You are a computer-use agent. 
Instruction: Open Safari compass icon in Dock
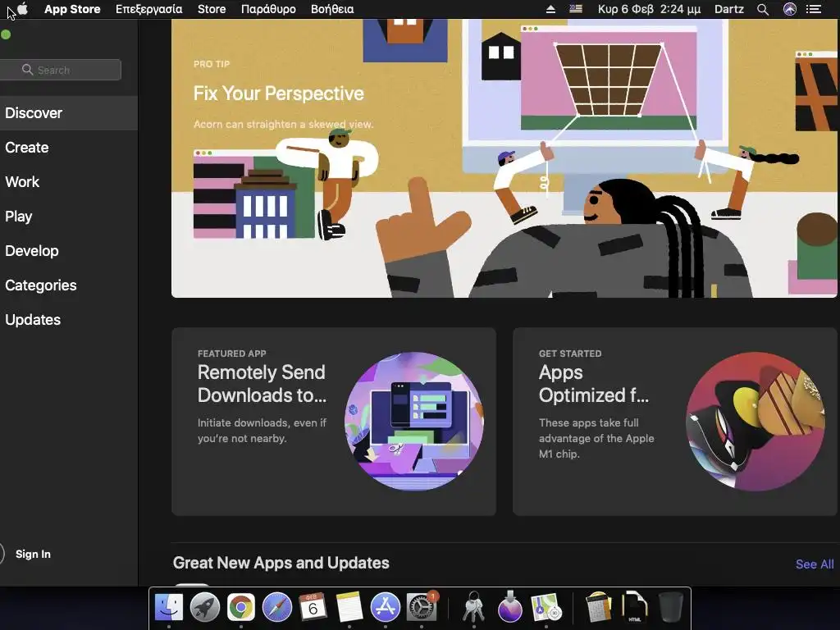[x=277, y=607]
